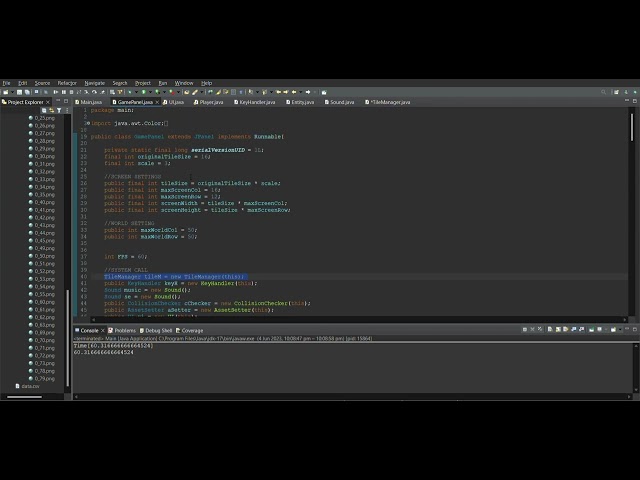Screen dimensions: 640x480
Task: Click the green Run launch icon
Action: point(143,92)
